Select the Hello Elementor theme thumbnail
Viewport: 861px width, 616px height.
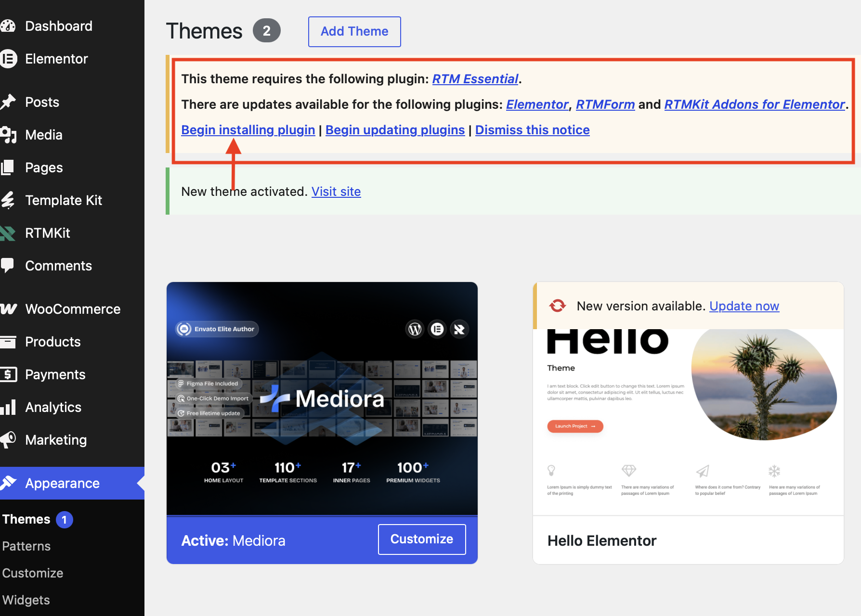point(688,422)
